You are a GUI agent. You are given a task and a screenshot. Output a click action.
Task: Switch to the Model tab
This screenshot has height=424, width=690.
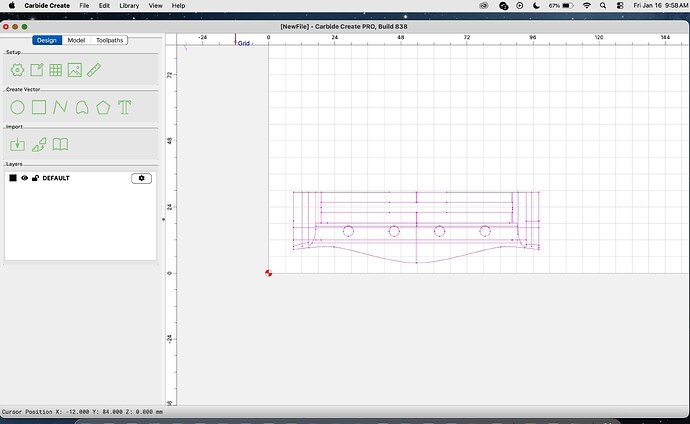pos(76,40)
